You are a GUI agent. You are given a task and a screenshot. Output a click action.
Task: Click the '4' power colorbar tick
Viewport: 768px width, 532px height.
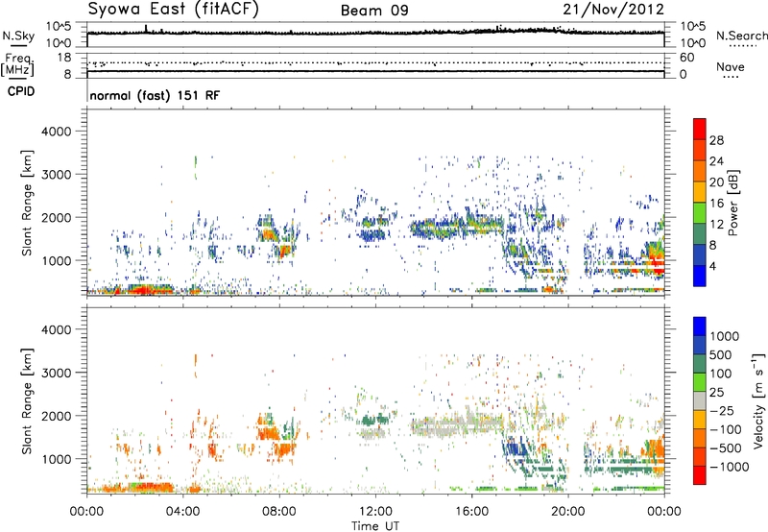[713, 266]
